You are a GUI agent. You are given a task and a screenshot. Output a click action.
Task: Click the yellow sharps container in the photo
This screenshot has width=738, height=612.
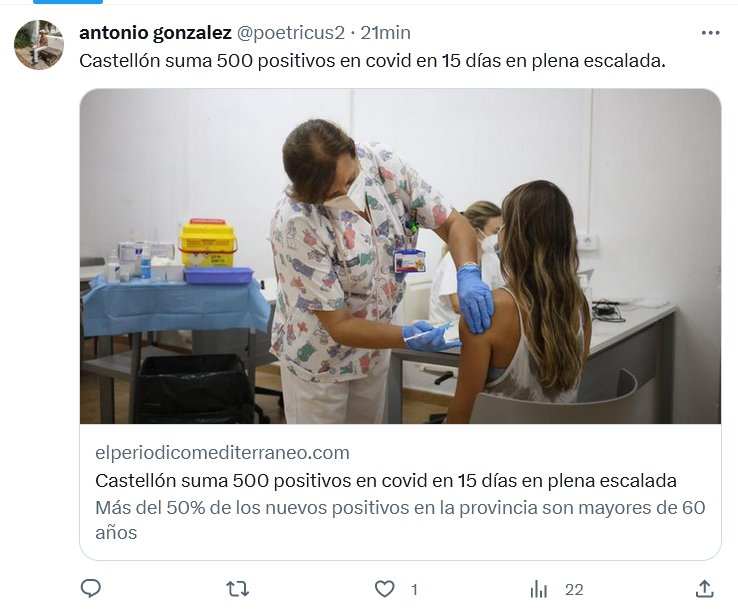point(207,242)
